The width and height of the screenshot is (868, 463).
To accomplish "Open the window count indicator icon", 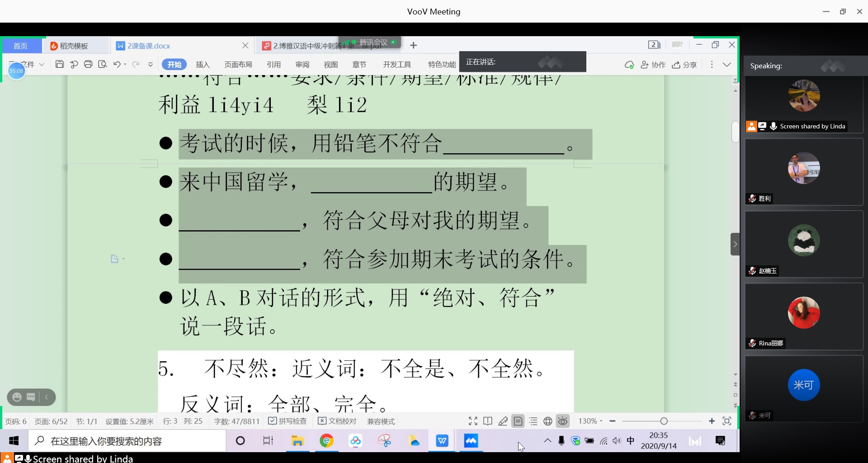I will pos(654,45).
